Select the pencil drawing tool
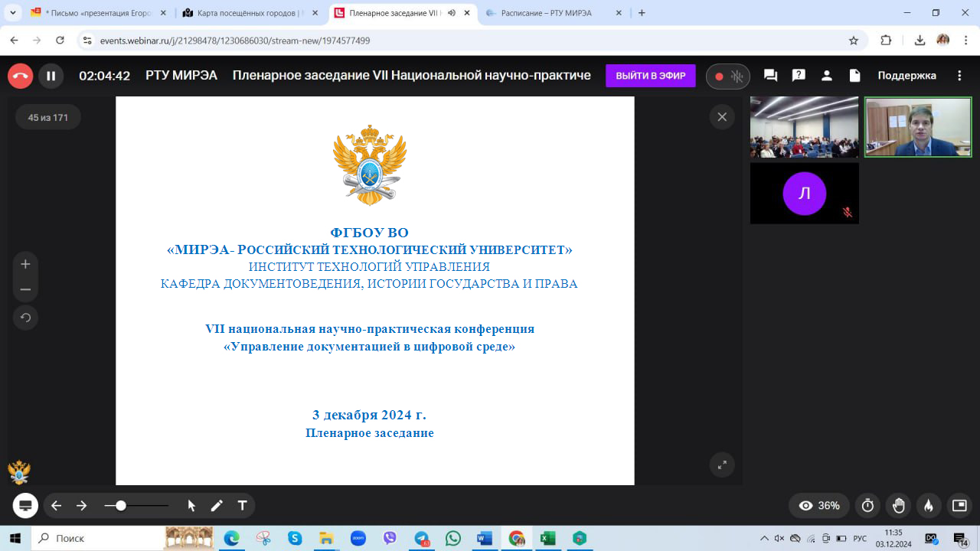The image size is (980, 551). click(217, 506)
